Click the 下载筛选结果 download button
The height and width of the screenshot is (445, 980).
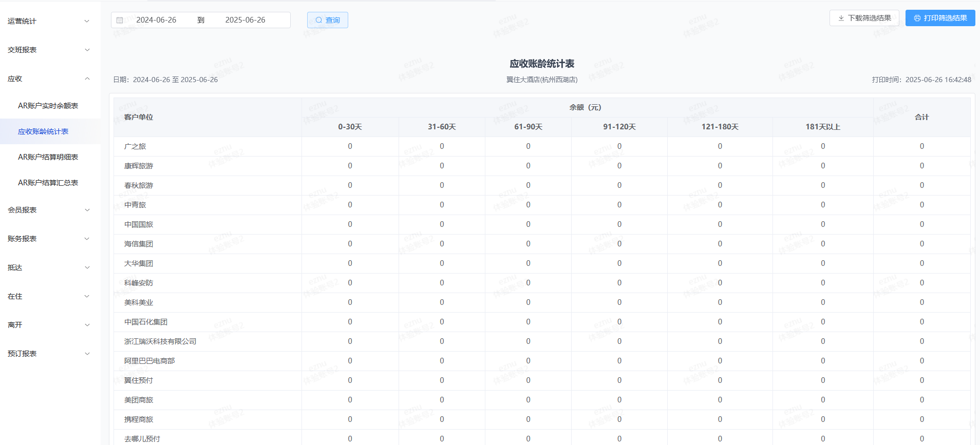click(864, 18)
